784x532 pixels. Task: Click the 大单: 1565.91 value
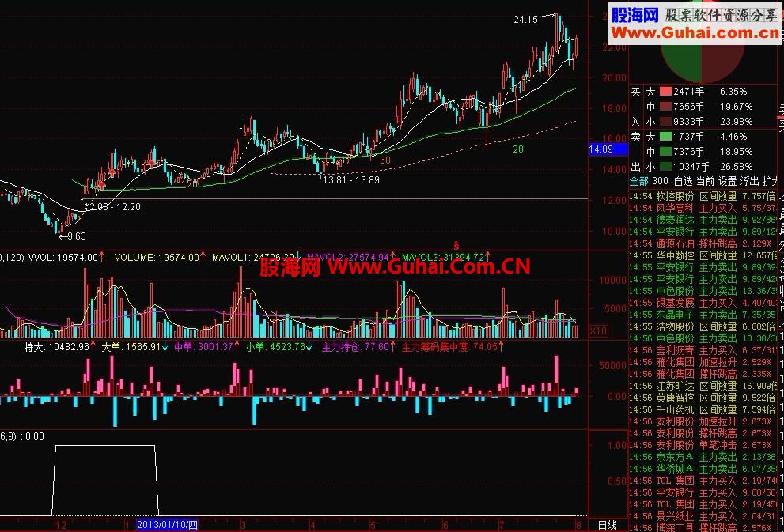pos(134,347)
